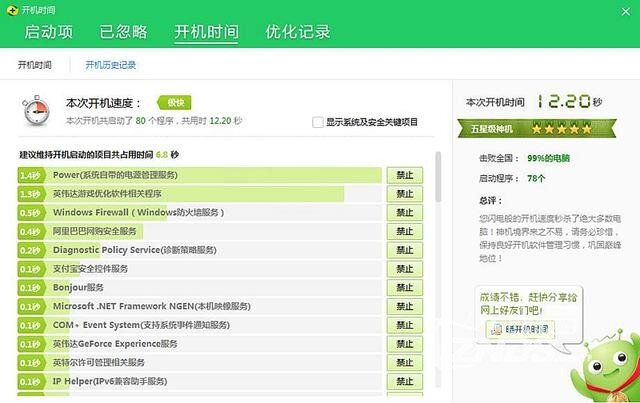The width and height of the screenshot is (640, 403).
Task: Click 禁止 for 支付宝安全控件服务
Action: click(x=404, y=269)
